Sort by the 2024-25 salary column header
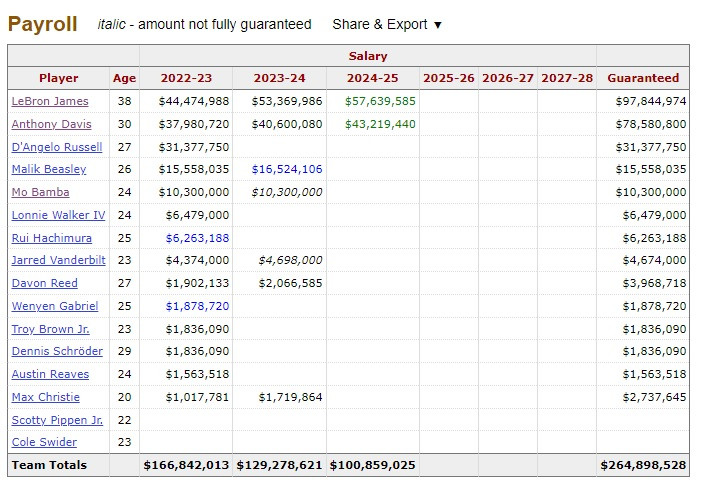712x487 pixels. (x=372, y=78)
